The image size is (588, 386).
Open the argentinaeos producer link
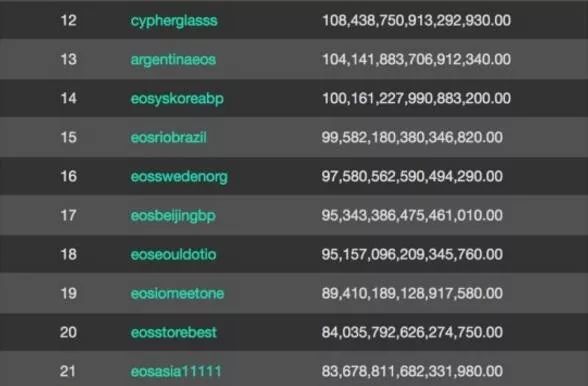173,60
